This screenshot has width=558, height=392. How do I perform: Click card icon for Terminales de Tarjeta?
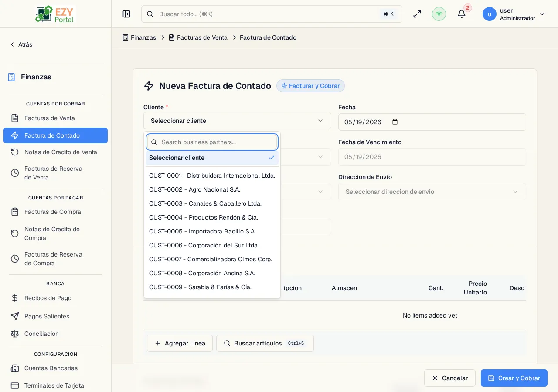click(15, 385)
